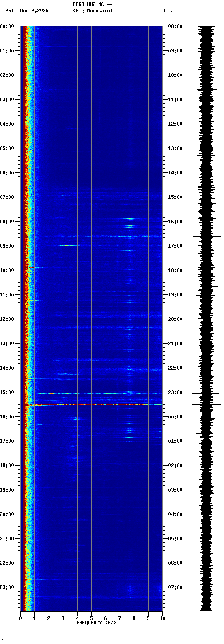This screenshot has height=644, width=224.
Task: Click the PST time label '23:00'
Action: (x=7, y=587)
